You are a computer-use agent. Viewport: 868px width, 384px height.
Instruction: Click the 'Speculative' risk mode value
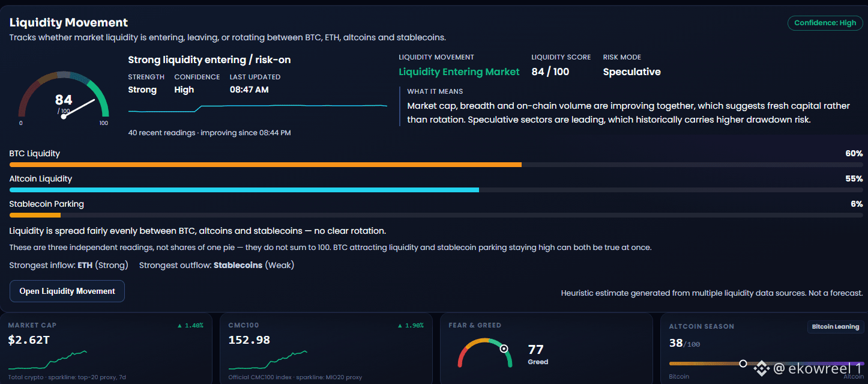[631, 72]
